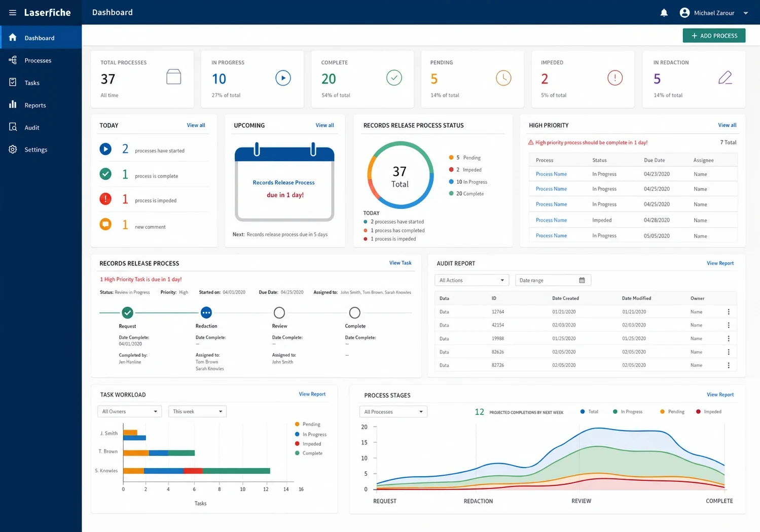
Task: Click View Report in Task Workload
Action: click(x=312, y=394)
